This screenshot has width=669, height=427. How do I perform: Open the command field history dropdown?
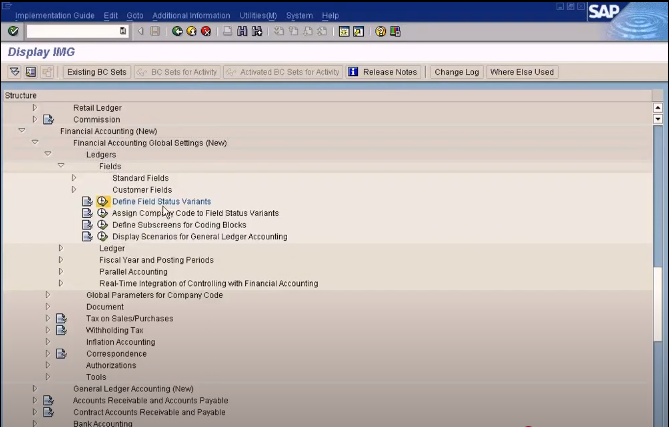click(123, 31)
